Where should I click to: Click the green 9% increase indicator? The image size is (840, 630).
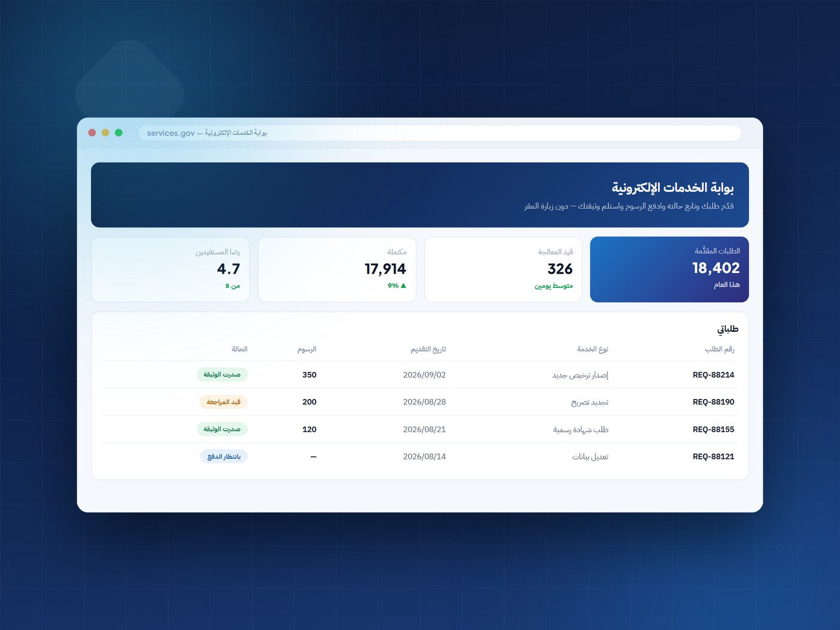pyautogui.click(x=397, y=286)
